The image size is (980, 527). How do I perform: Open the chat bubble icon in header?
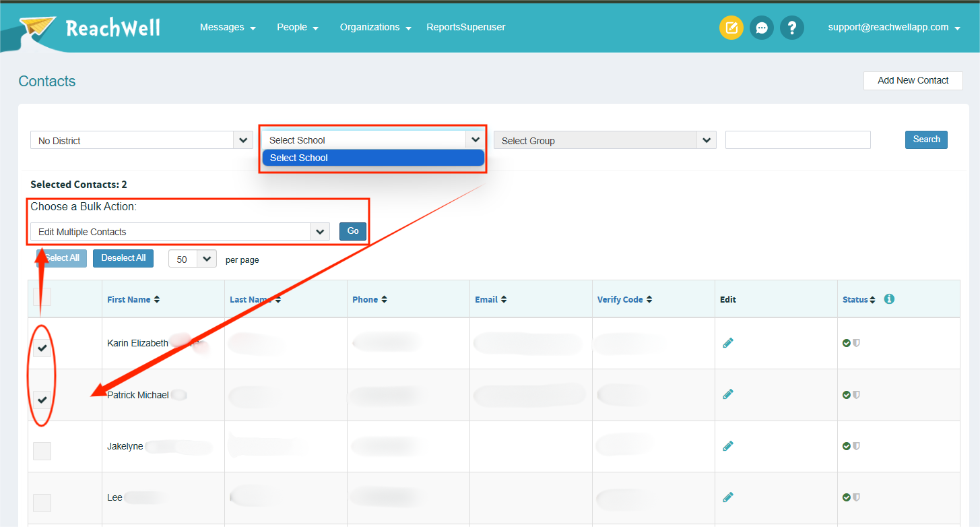point(762,28)
